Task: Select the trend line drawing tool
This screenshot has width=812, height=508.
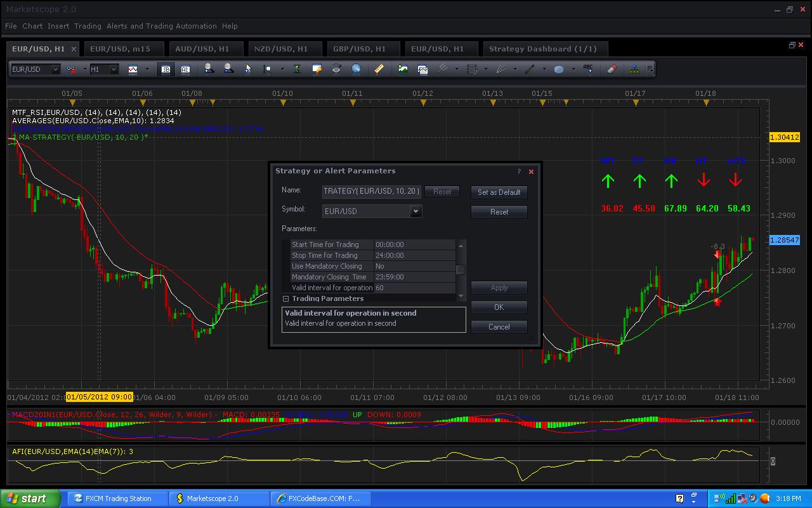Action: 530,69
